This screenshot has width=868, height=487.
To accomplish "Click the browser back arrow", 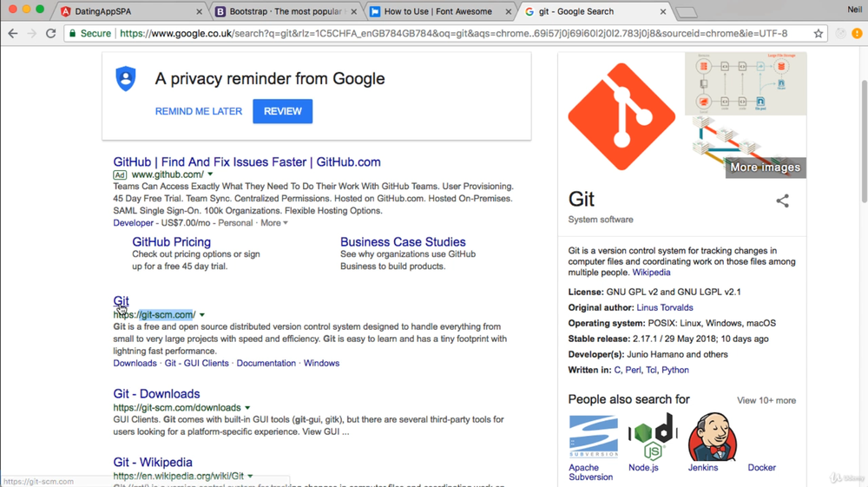I will pyautogui.click(x=12, y=34).
